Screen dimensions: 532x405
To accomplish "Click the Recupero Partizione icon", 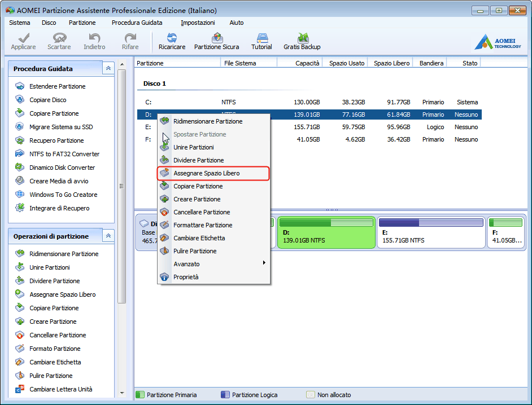I will point(20,140).
